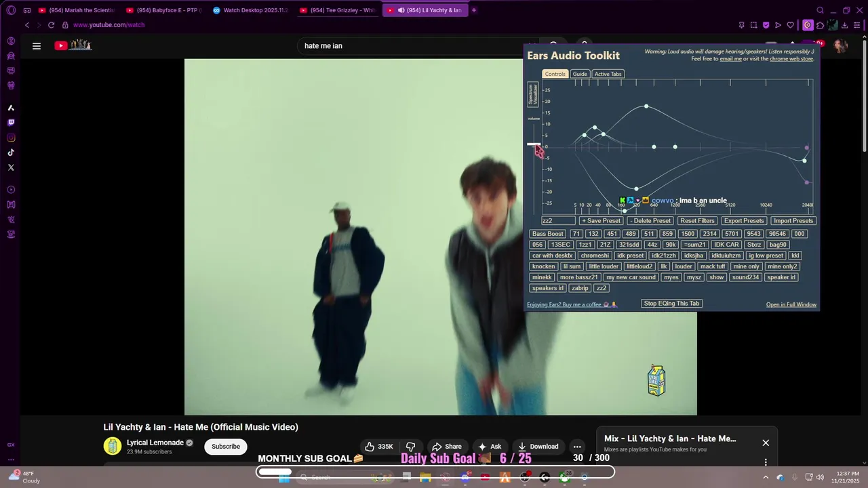This screenshot has height=488, width=868.
Task: Switch to Mariah the Scientist browser tab
Action: 77,10
